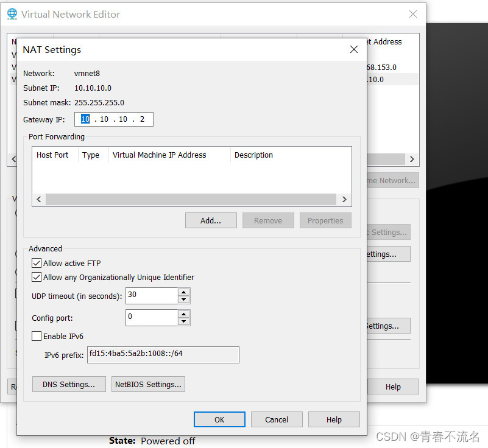Image resolution: width=488 pixels, height=448 pixels.
Task: Click Help button in Virtual Network Editor
Action: pos(393,387)
